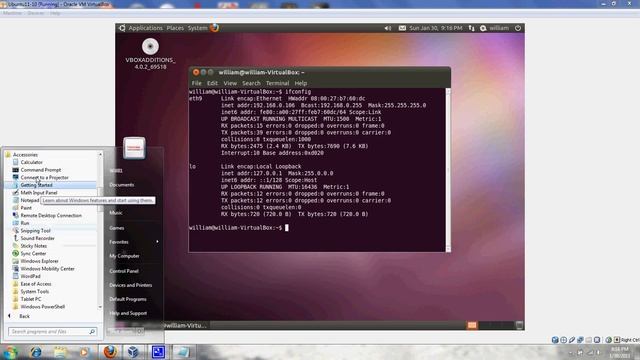Launch Command Prompt from Start menu
This screenshot has width=640, height=360.
click(40, 170)
